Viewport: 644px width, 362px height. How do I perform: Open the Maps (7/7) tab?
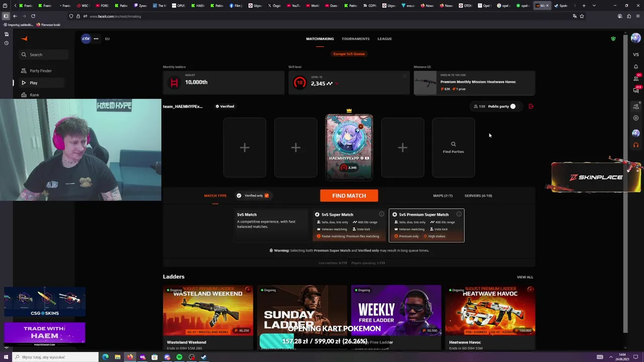click(x=443, y=196)
